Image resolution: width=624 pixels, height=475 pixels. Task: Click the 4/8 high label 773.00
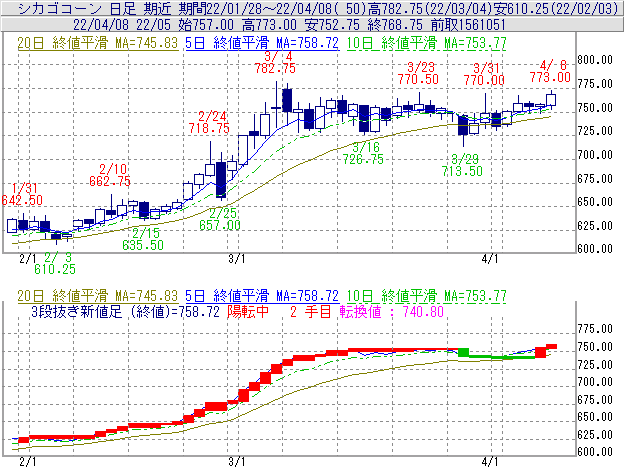click(550, 77)
